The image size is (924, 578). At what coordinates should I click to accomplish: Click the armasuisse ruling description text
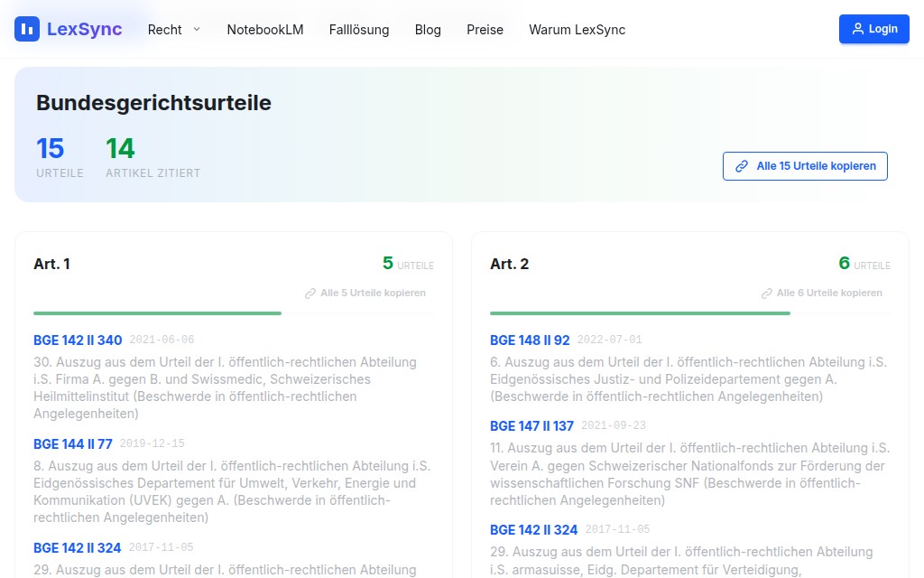(x=682, y=561)
